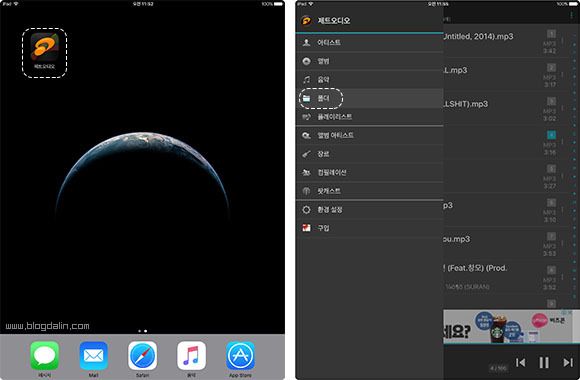Click the music note icon in sidebar
The width and height of the screenshot is (580, 380).
[306, 80]
